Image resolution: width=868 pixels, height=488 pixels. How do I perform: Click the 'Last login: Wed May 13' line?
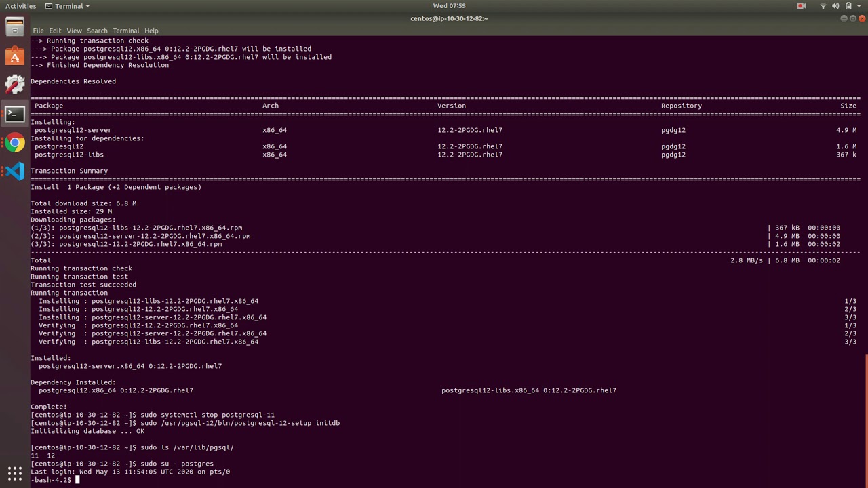(130, 472)
